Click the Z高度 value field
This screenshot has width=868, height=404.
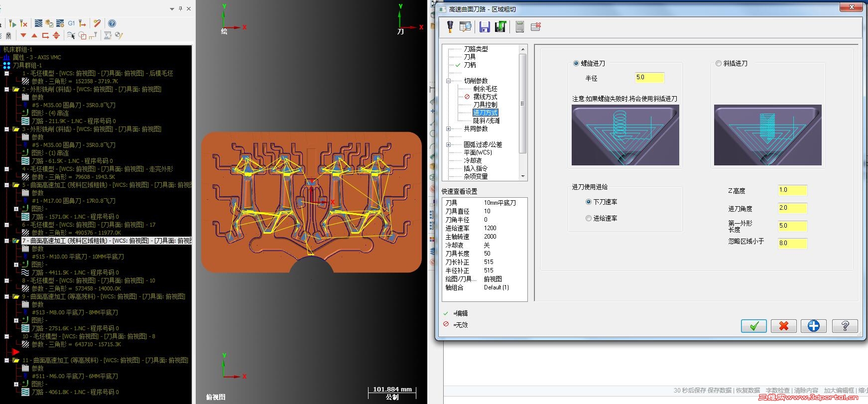pyautogui.click(x=792, y=190)
